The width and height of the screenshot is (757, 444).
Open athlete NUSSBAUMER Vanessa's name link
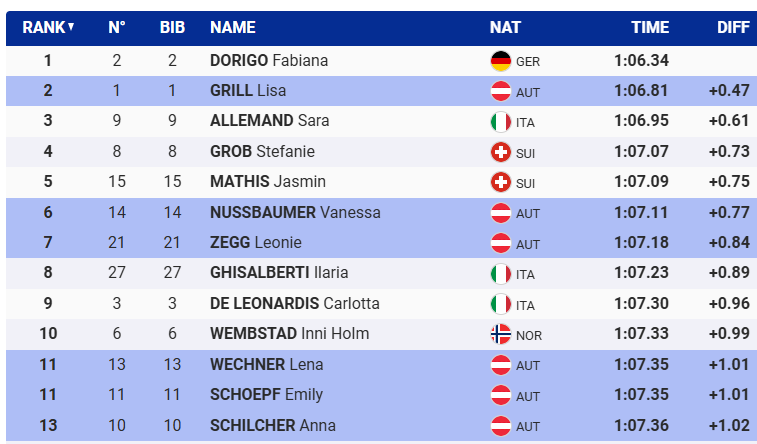[x=295, y=212]
